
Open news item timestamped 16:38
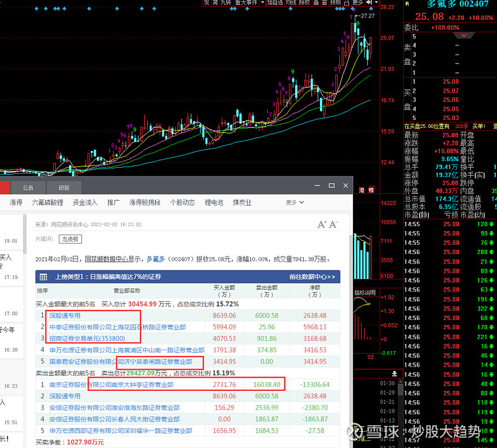coord(11,340)
